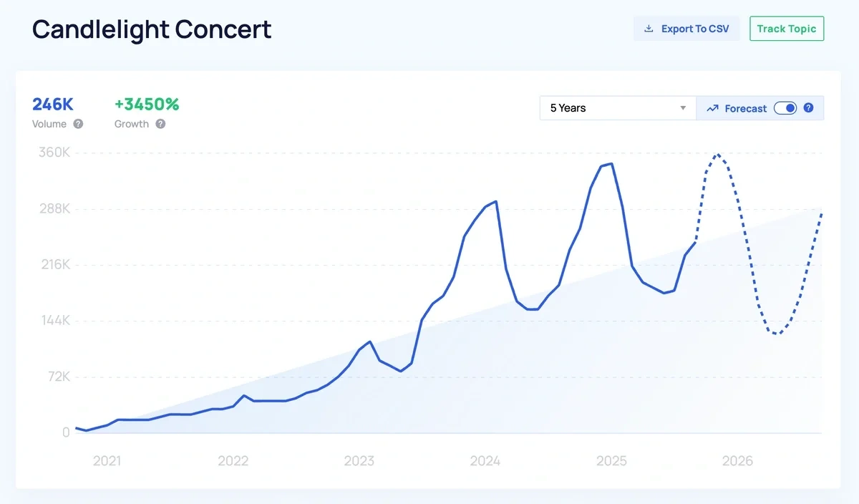859x504 pixels.
Task: Disable the Forecast toggle switch
Action: [785, 108]
